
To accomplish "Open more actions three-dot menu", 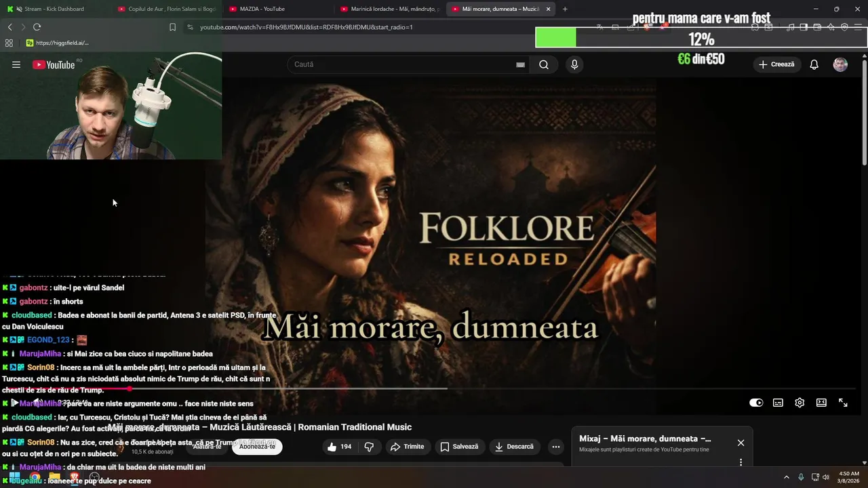I will pos(556,447).
